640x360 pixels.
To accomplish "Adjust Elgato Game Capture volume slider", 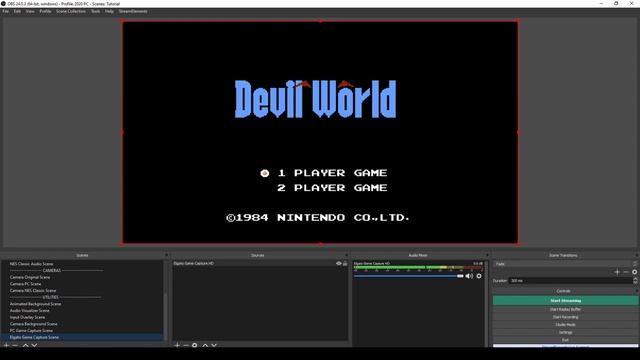I will click(409, 276).
